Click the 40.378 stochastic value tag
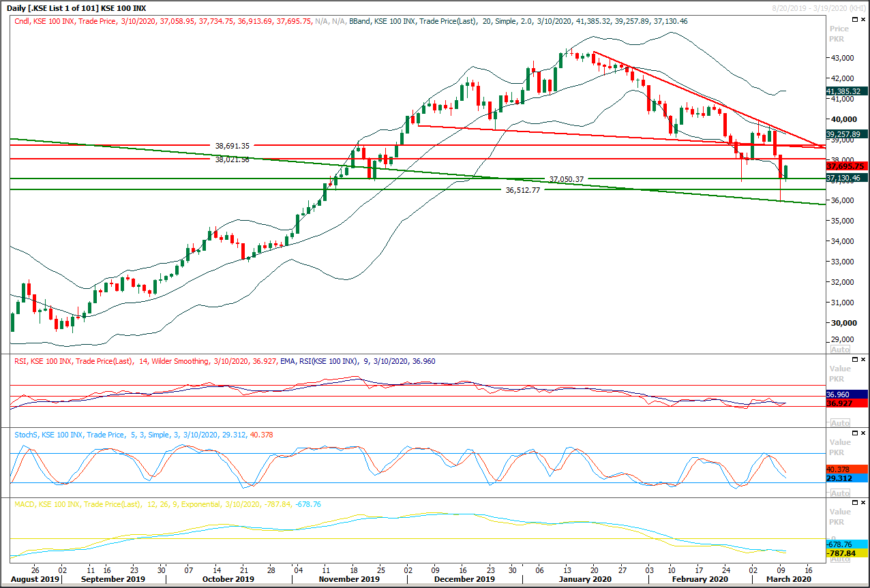The width and height of the screenshot is (870, 588). (846, 469)
